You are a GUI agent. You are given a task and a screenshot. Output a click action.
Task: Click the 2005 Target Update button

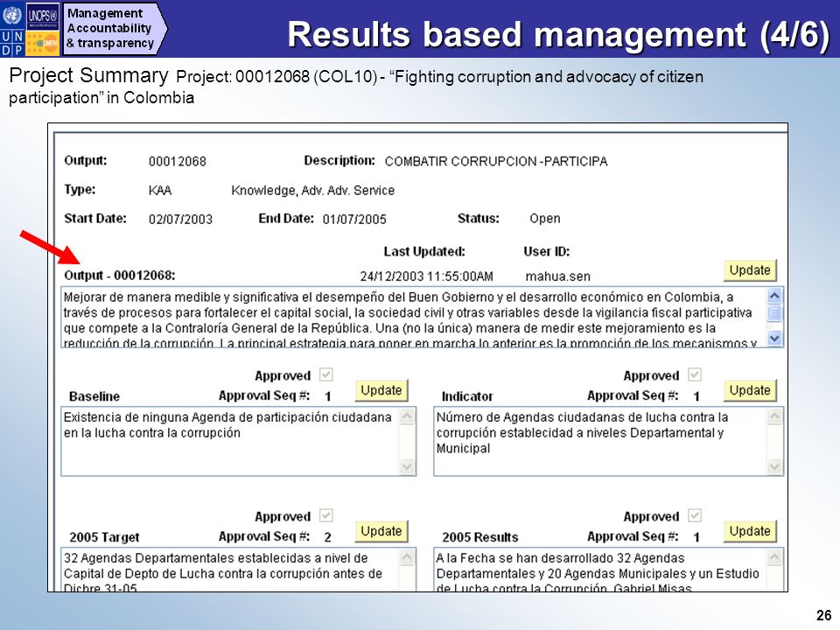(381, 531)
